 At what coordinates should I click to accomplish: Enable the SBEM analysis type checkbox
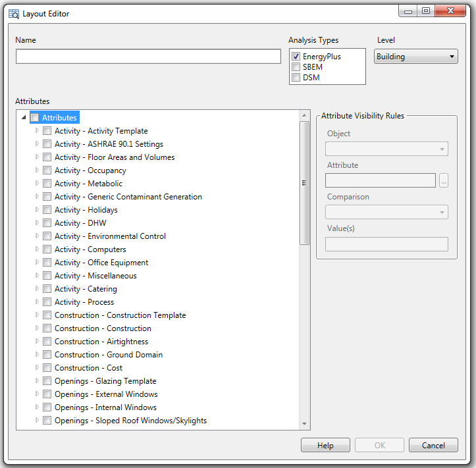[x=296, y=67]
